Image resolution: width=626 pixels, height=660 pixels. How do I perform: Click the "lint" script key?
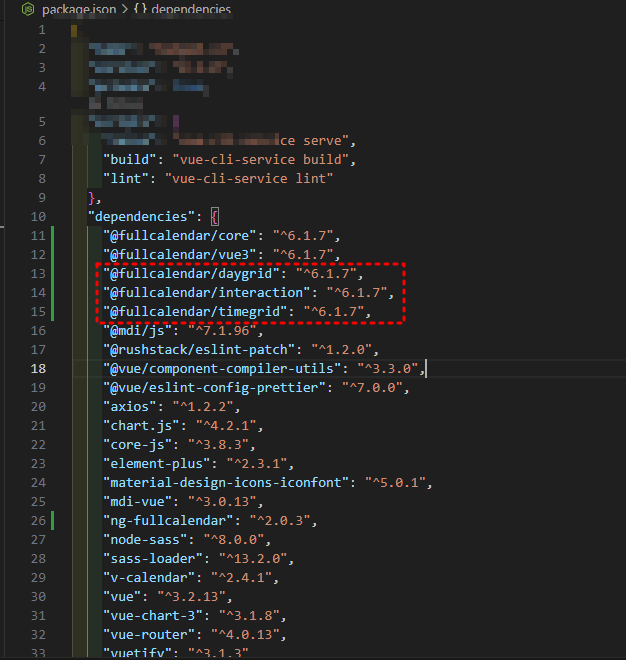126,179
